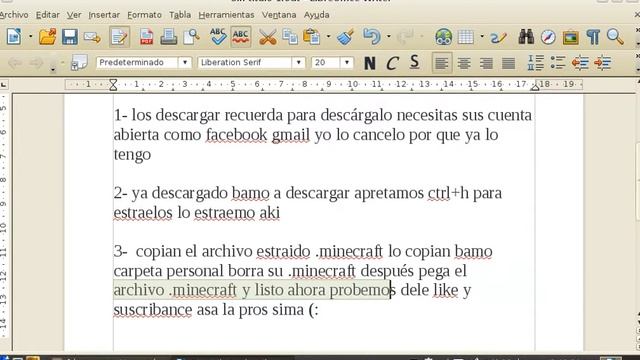
Task: Open the Undo history dropdown arrow
Action: (389, 37)
